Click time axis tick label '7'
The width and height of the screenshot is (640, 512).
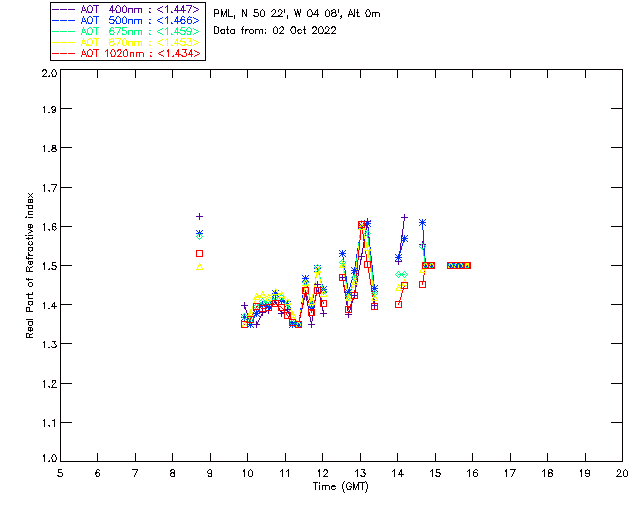click(x=135, y=473)
